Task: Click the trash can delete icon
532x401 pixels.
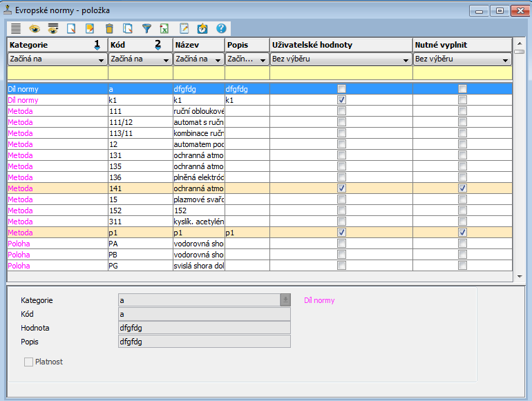Action: [x=108, y=28]
